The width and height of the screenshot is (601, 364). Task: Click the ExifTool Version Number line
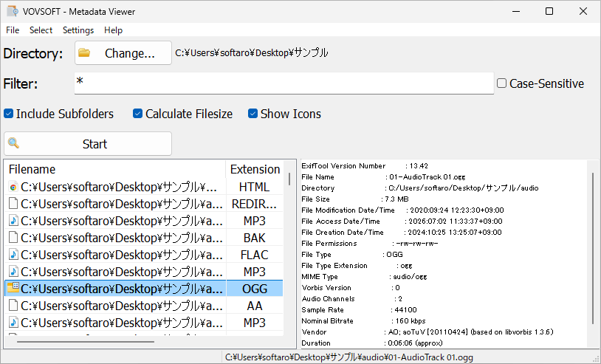(x=365, y=166)
